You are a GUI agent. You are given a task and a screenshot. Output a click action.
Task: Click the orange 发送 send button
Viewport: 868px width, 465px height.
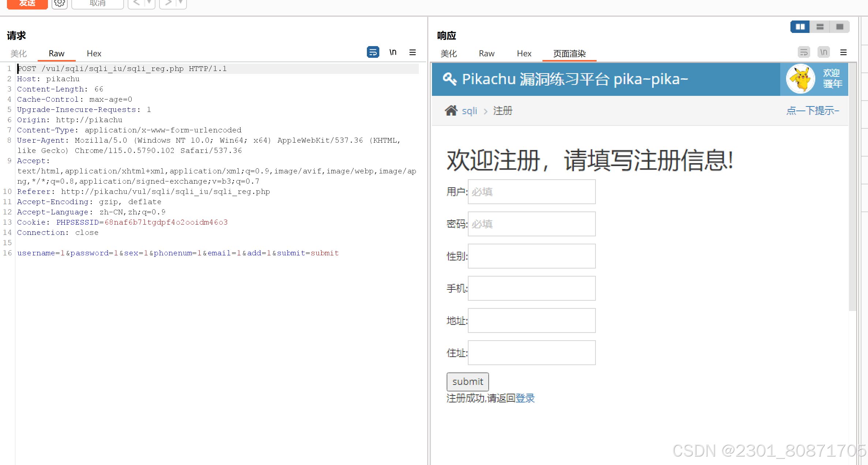click(x=27, y=3)
